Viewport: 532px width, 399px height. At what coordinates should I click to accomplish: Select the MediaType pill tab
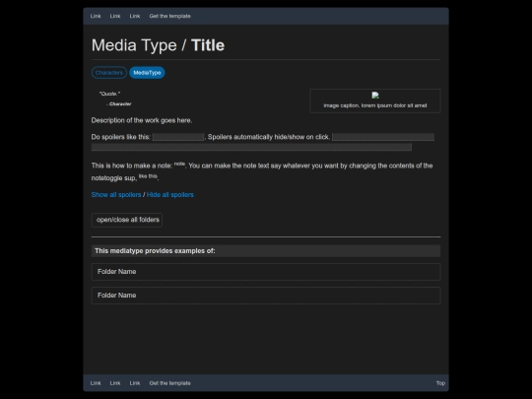(147, 73)
